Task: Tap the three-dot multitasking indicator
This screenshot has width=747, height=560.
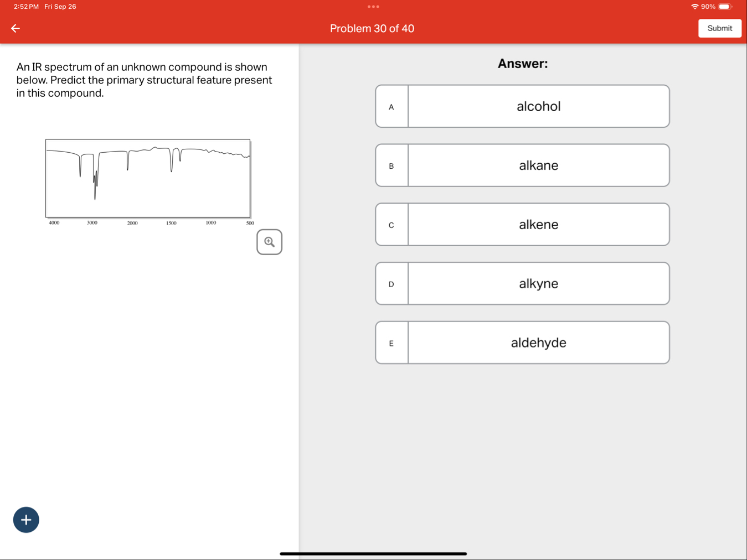Action: tap(373, 7)
